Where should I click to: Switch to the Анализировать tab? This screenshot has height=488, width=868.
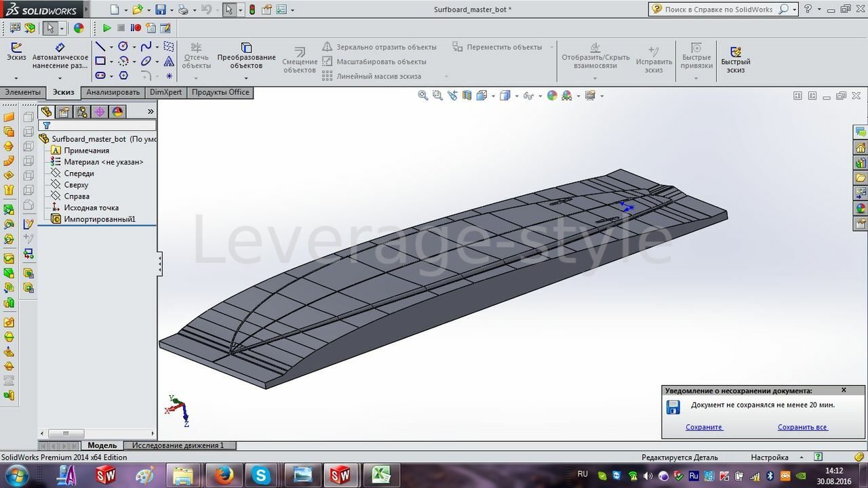tap(113, 93)
